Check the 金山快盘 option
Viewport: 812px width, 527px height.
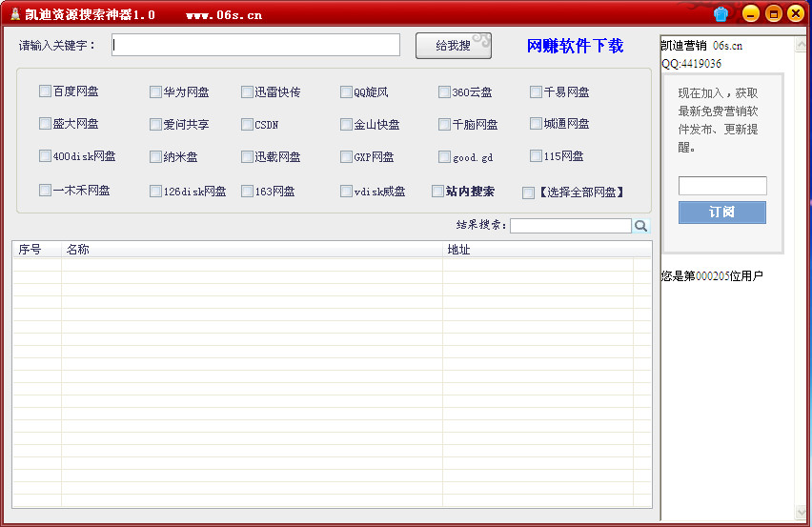click(346, 124)
